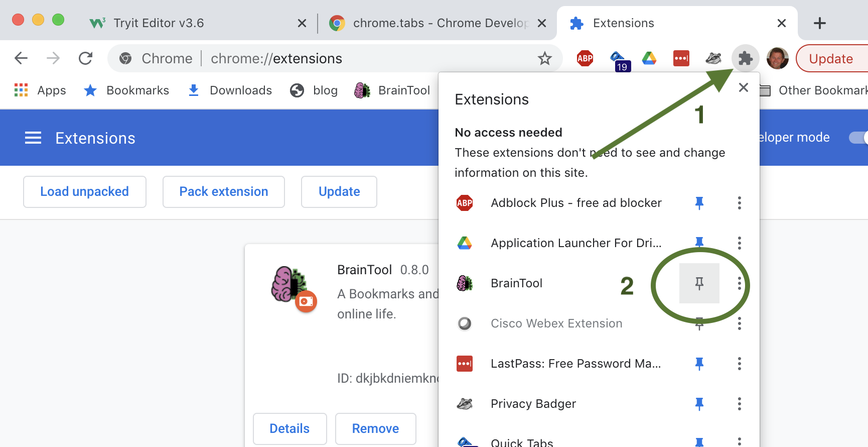Remove the BrainTool extension
The width and height of the screenshot is (868, 447).
coord(376,429)
